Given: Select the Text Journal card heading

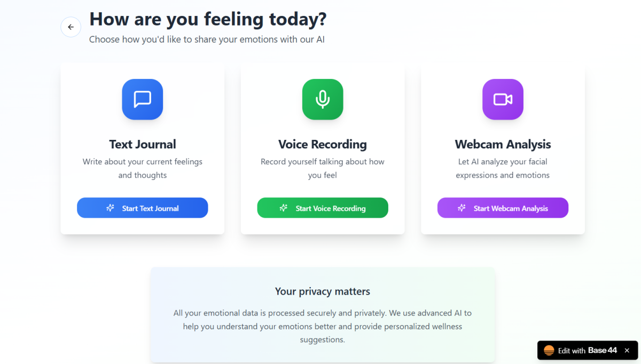Looking at the screenshot, I should click(x=143, y=145).
